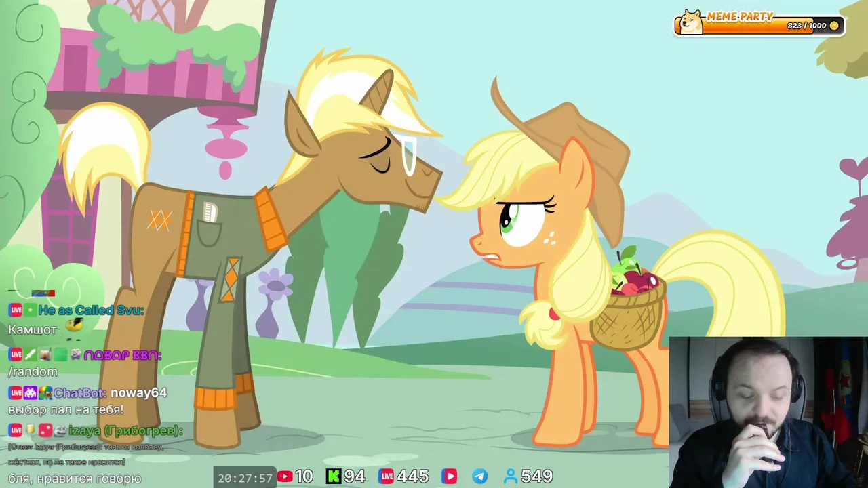
Task: Click the green sword badge in chat
Action: [x=31, y=354]
